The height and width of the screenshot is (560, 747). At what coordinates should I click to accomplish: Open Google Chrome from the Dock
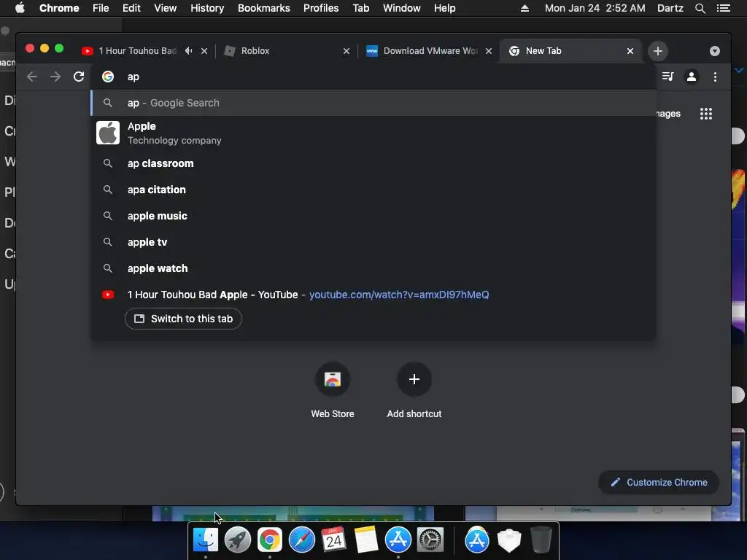point(270,540)
